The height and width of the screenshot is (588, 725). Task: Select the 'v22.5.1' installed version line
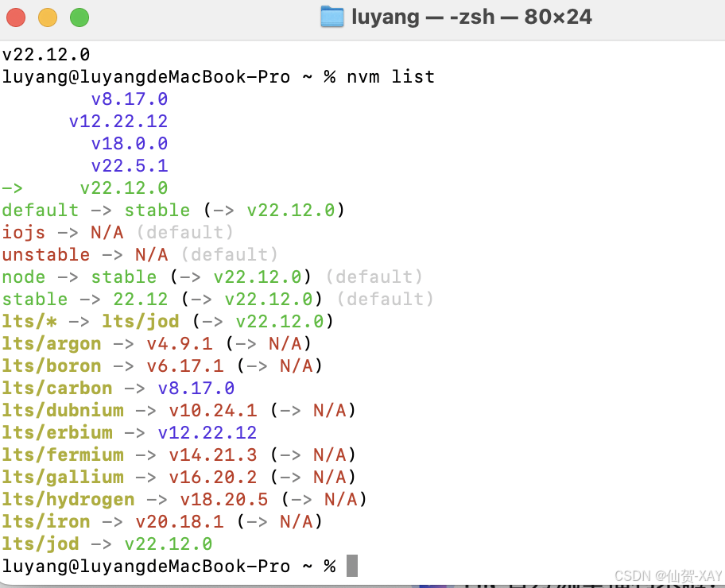click(x=130, y=165)
